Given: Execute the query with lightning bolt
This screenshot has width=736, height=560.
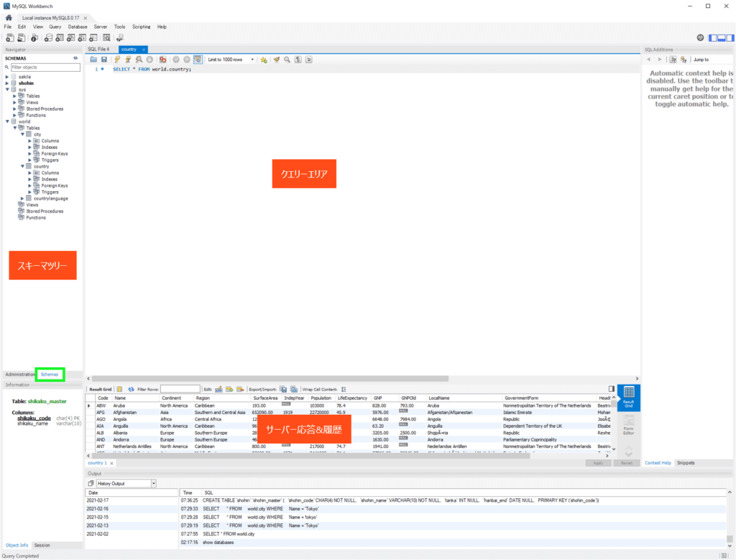Looking at the screenshot, I should [117, 60].
